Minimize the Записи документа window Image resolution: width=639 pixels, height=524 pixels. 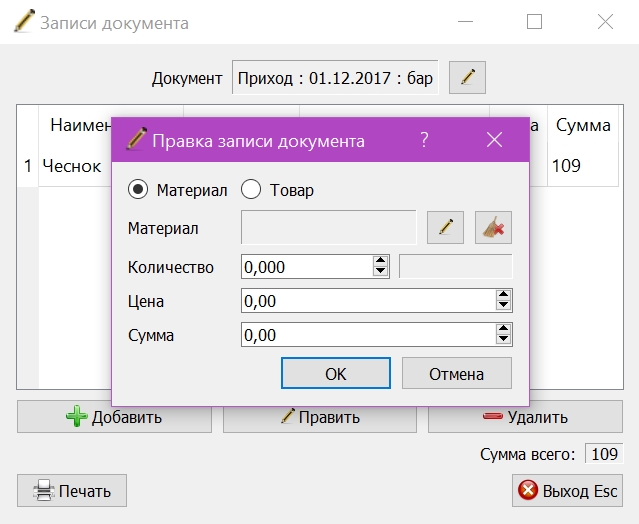click(465, 22)
